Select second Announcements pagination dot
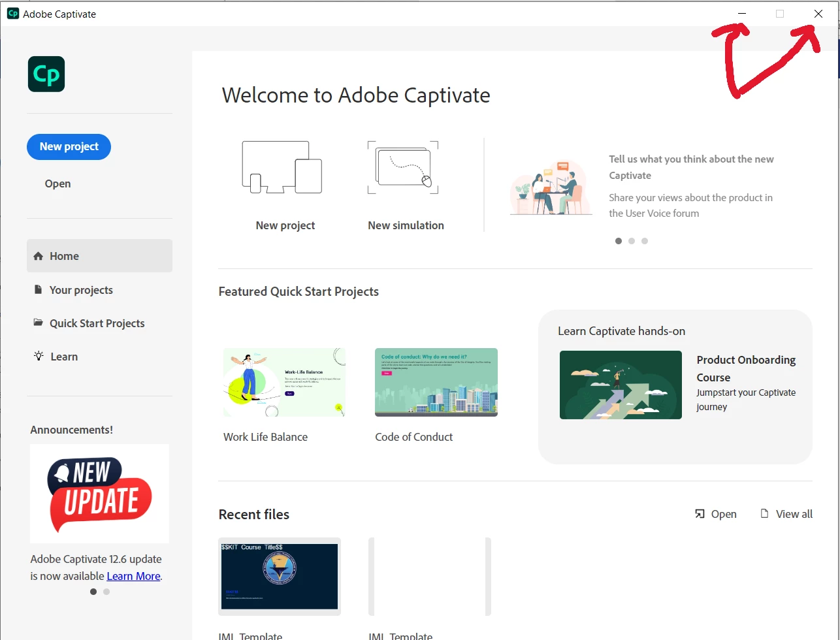This screenshot has height=640, width=840. click(106, 592)
